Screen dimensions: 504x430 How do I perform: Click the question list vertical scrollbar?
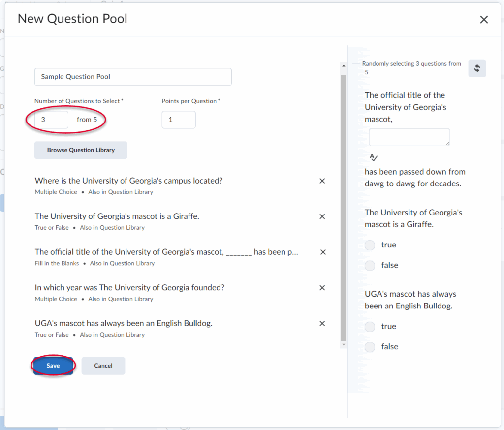coord(343,207)
